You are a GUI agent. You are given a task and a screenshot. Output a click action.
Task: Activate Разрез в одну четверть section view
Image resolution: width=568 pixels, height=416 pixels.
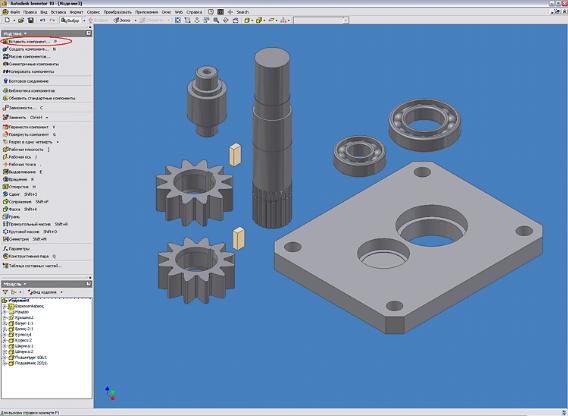point(28,142)
